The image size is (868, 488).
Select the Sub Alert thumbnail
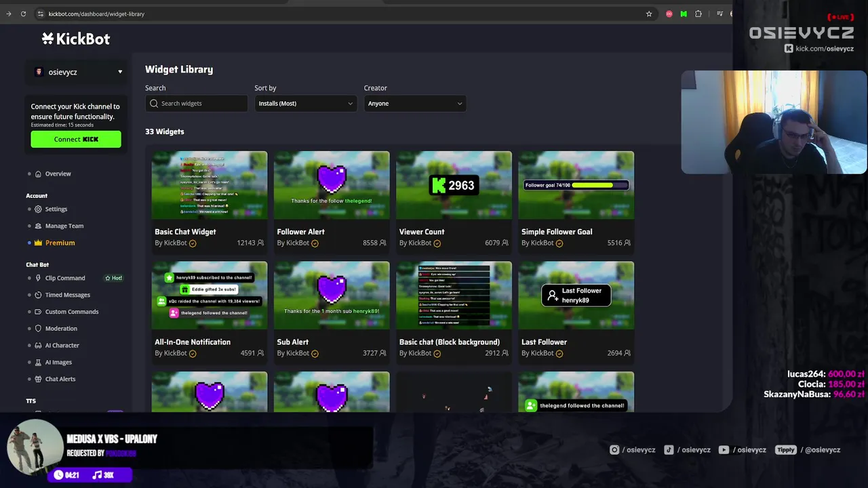coord(332,296)
